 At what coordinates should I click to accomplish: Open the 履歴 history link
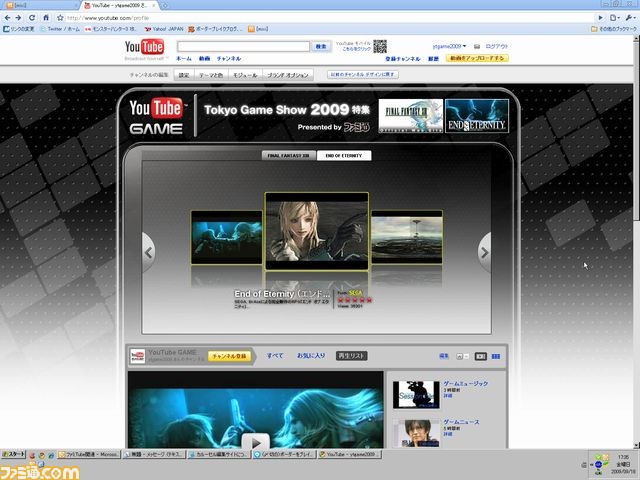click(433, 59)
